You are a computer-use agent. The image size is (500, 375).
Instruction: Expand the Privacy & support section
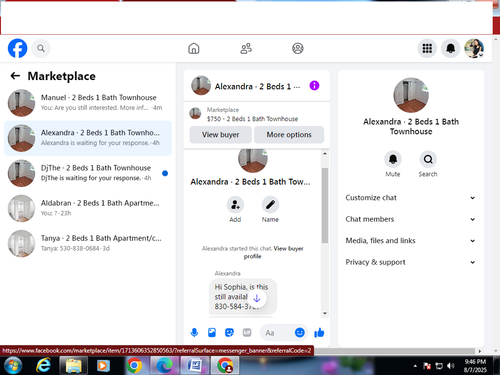pyautogui.click(x=411, y=262)
